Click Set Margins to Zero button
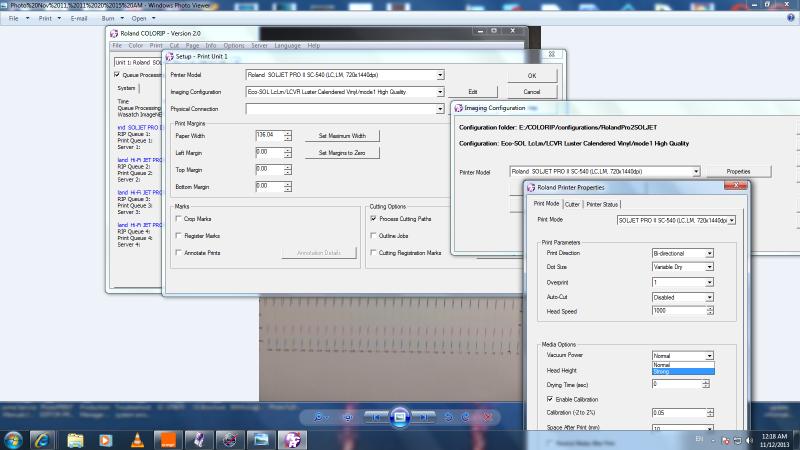Image resolution: width=800 pixels, height=450 pixels. (x=342, y=153)
